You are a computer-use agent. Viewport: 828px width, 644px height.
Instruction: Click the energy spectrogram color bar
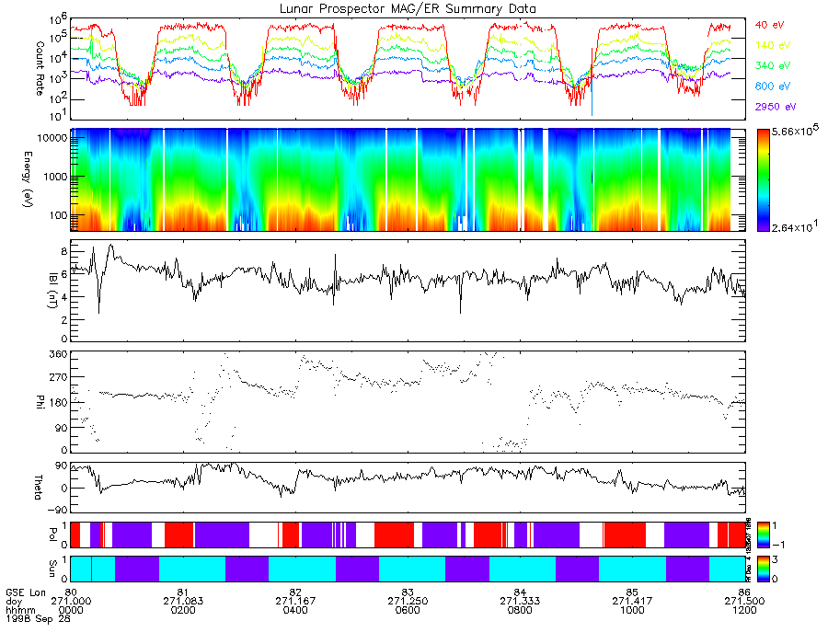pos(763,180)
